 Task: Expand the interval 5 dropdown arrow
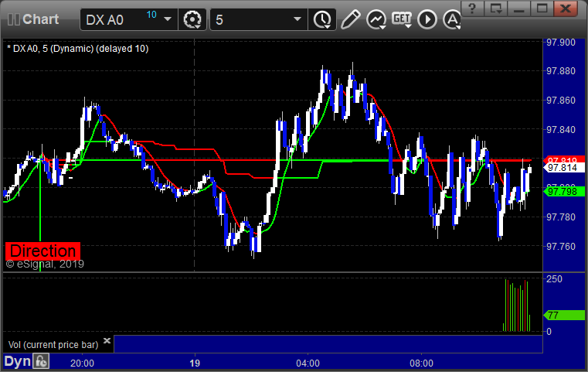(297, 19)
